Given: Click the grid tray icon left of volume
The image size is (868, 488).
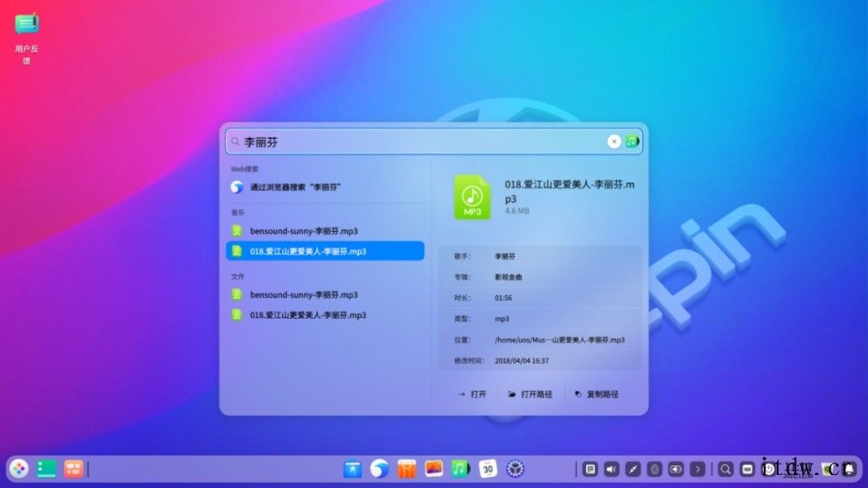Looking at the screenshot, I should tap(590, 470).
